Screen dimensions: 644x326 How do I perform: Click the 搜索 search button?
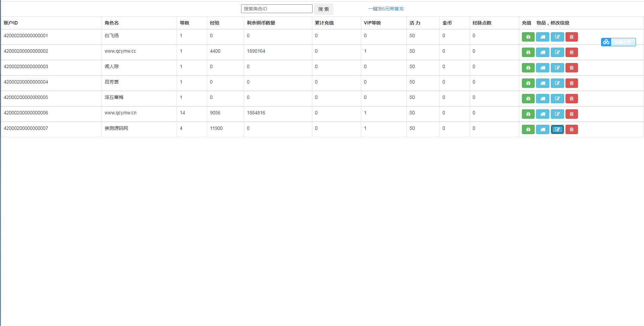[x=323, y=9]
